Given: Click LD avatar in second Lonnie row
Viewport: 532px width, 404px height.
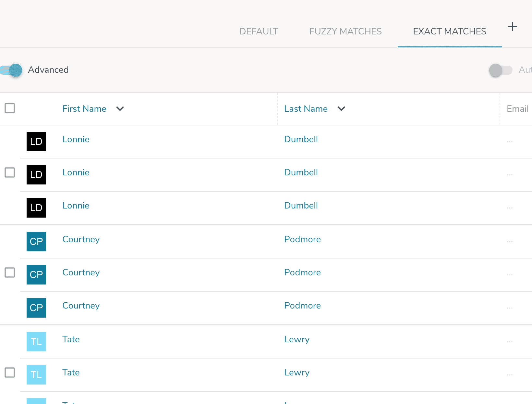Looking at the screenshot, I should [36, 175].
